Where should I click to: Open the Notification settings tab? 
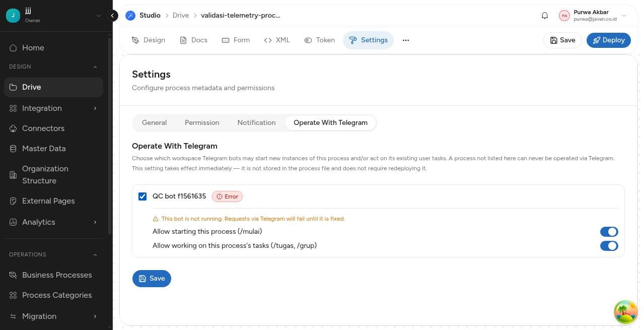click(x=256, y=123)
